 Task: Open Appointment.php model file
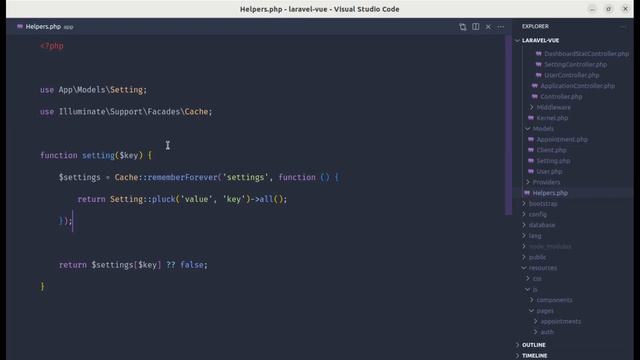coord(562,139)
